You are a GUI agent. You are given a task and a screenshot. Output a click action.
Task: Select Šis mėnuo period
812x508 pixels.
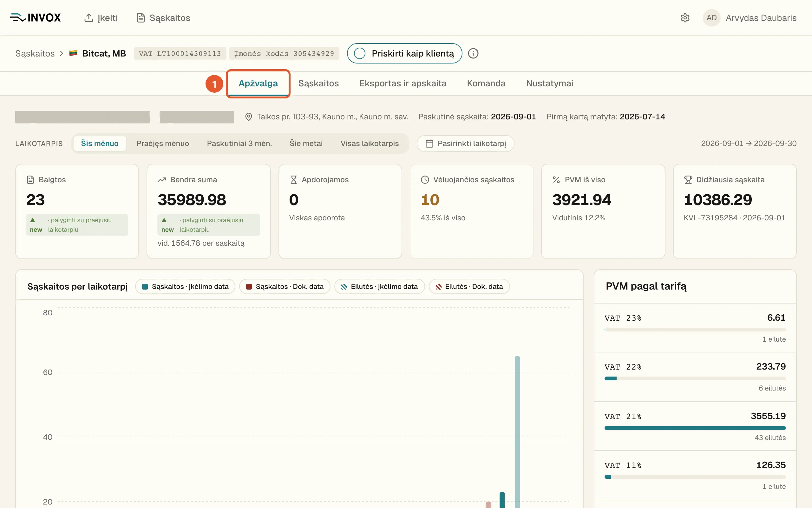pyautogui.click(x=100, y=144)
